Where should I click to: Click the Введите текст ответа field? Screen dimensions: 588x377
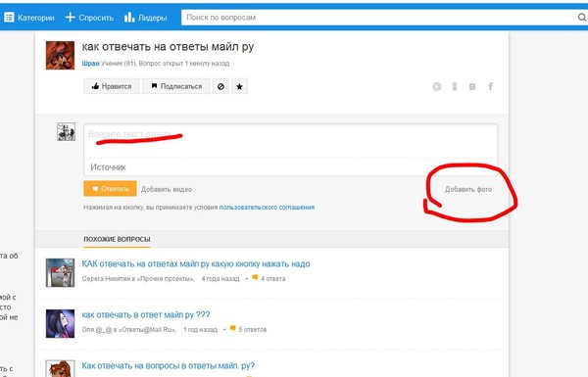pyautogui.click(x=291, y=141)
